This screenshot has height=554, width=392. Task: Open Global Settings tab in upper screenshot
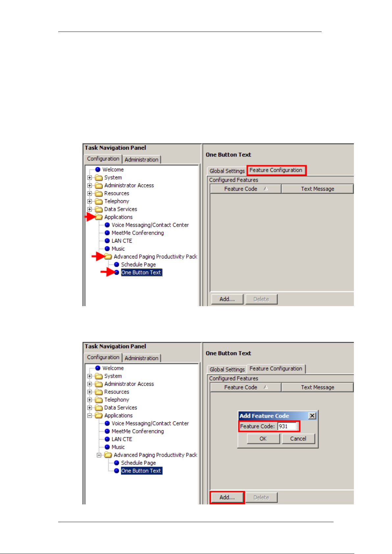(x=227, y=171)
